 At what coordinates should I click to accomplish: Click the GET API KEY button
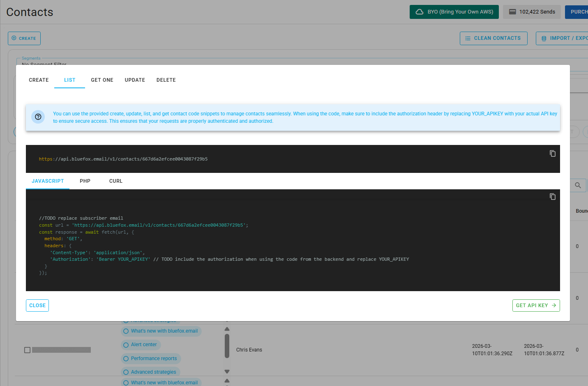tap(536, 305)
